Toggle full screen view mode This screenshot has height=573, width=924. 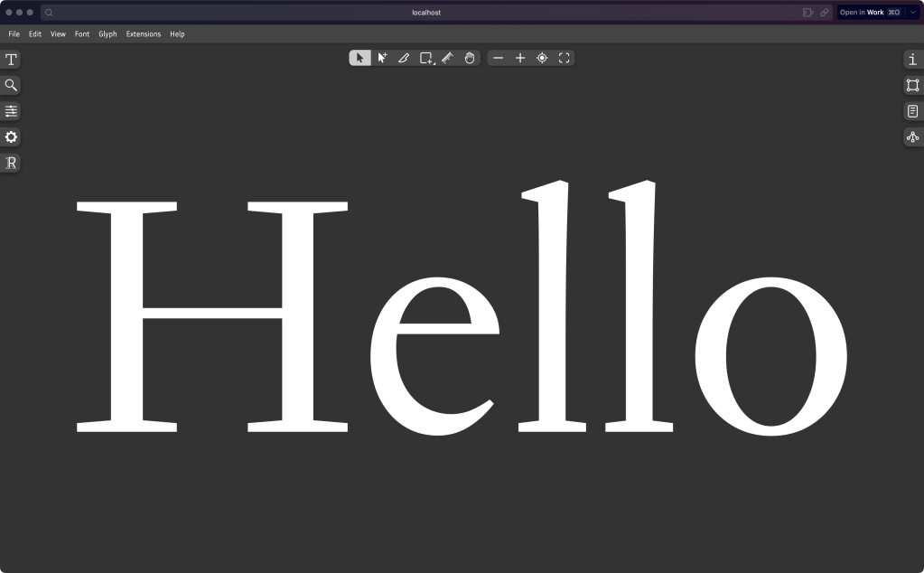pos(565,58)
